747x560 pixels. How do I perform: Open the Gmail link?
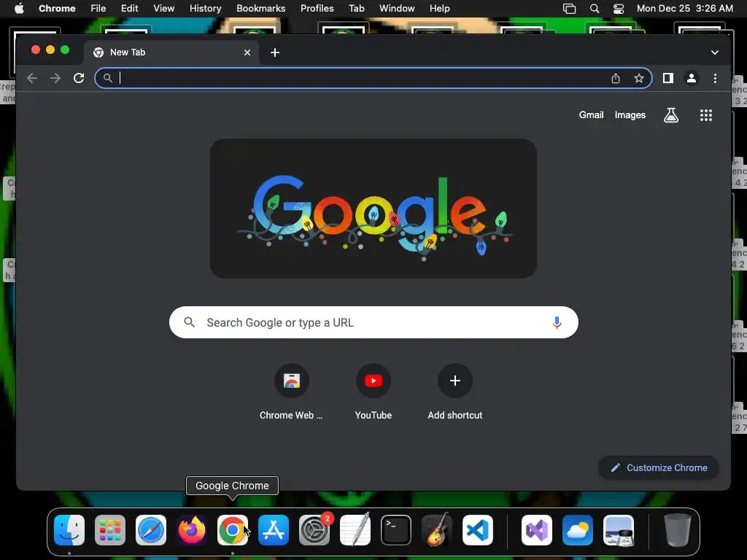591,114
